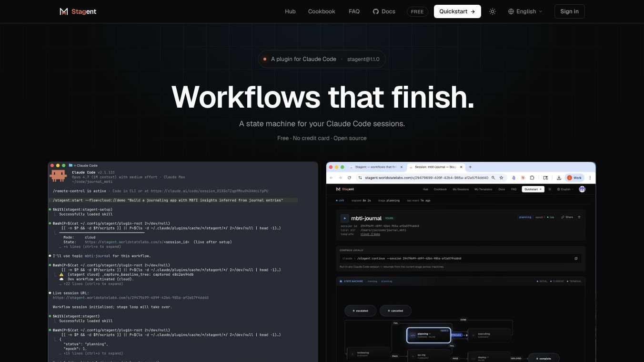Click the Work profile chip in browser
644x362 pixels.
point(574,178)
